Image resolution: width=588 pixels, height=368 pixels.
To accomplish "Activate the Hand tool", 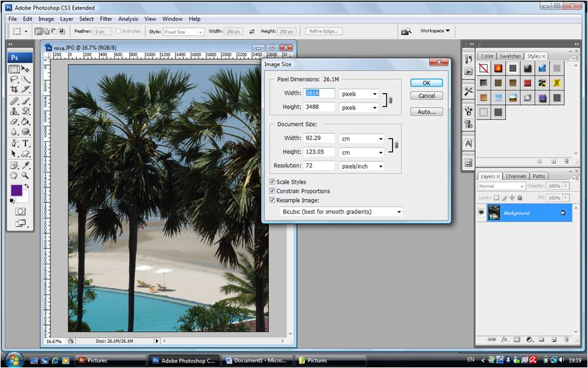I will [x=14, y=176].
